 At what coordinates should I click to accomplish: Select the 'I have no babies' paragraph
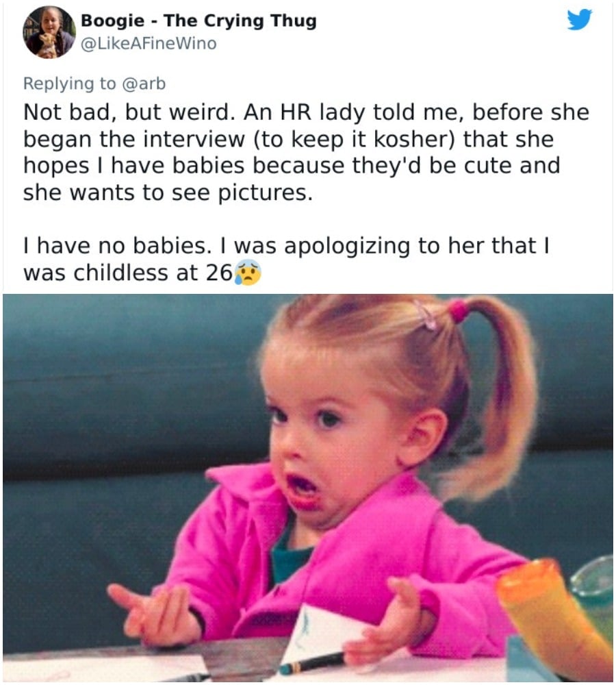pos(286,259)
